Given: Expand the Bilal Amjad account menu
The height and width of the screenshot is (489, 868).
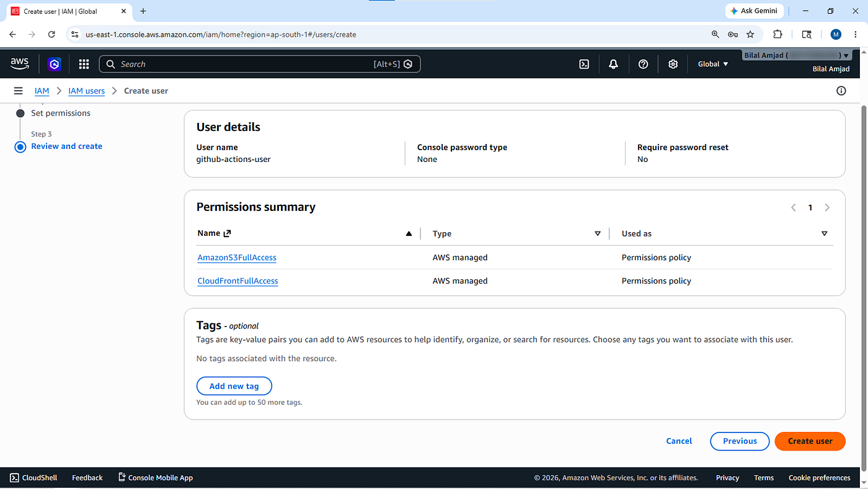Looking at the screenshot, I should coord(797,55).
